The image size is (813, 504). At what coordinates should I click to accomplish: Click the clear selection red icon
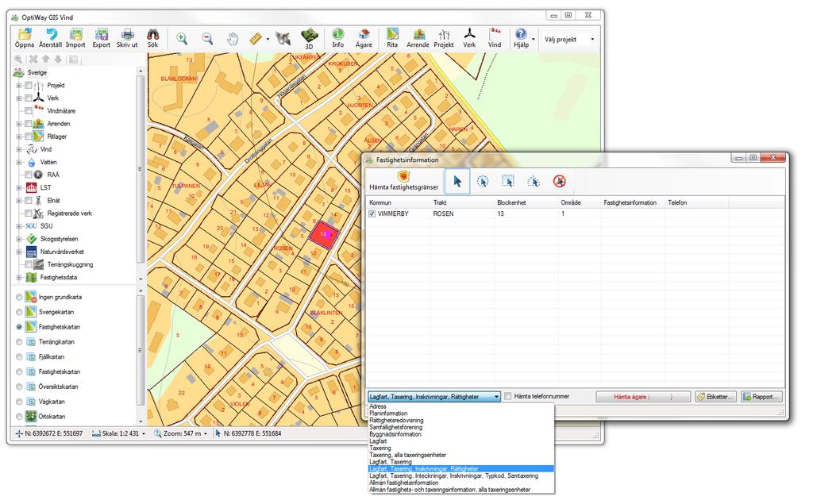(x=559, y=181)
